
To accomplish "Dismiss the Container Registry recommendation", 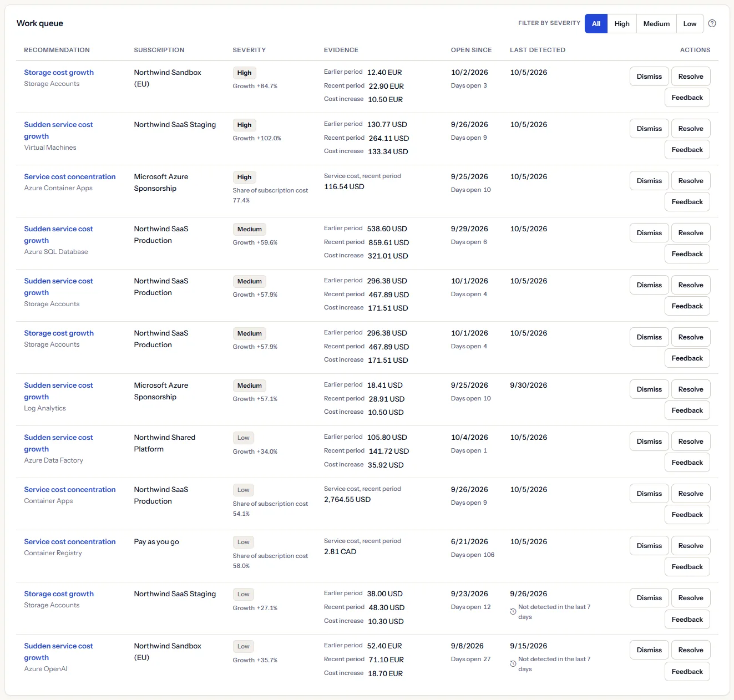I will [x=649, y=546].
